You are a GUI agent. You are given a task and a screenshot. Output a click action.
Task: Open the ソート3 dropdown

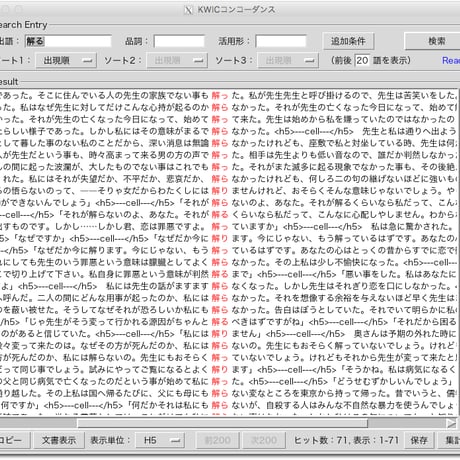point(288,60)
